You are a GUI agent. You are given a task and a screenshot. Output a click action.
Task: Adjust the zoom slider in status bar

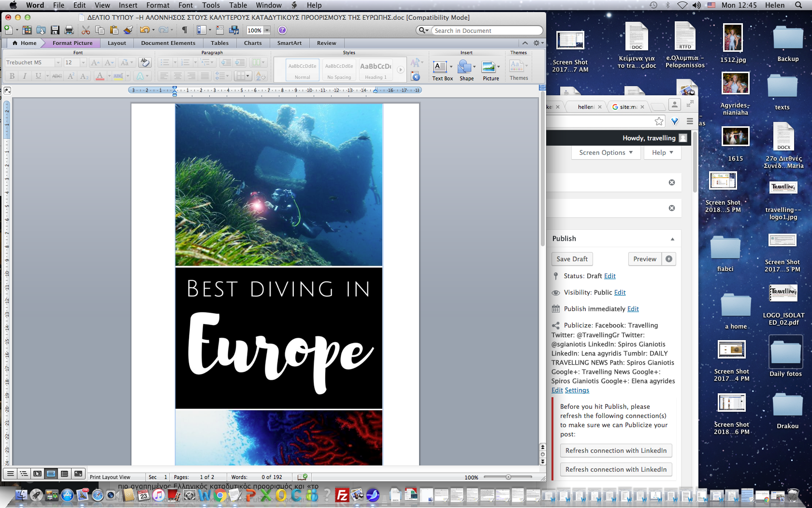click(508, 477)
